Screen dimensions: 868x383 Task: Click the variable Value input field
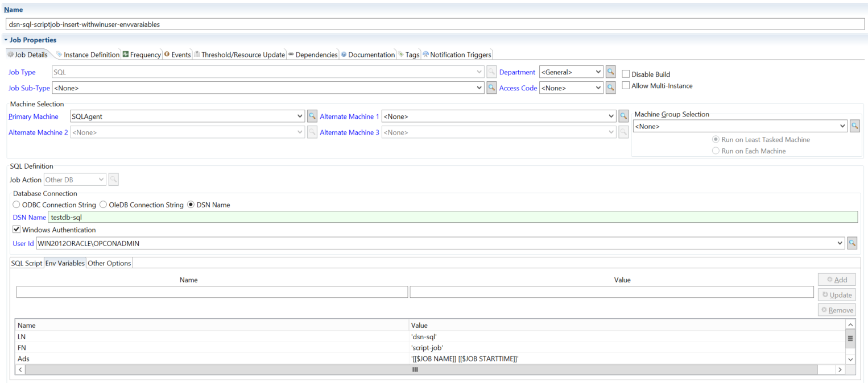click(611, 292)
